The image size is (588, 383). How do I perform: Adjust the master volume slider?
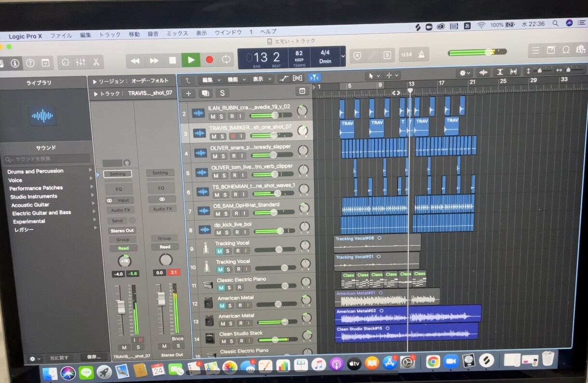(x=477, y=52)
